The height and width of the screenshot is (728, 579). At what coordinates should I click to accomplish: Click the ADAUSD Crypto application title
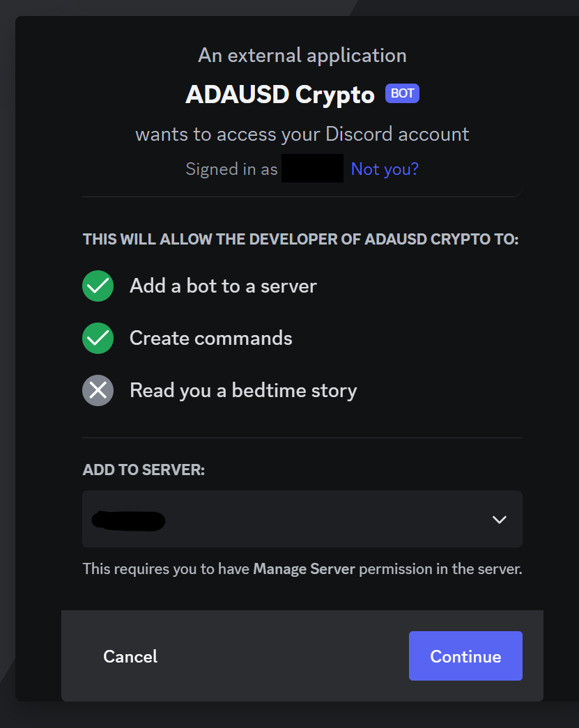[x=280, y=95]
